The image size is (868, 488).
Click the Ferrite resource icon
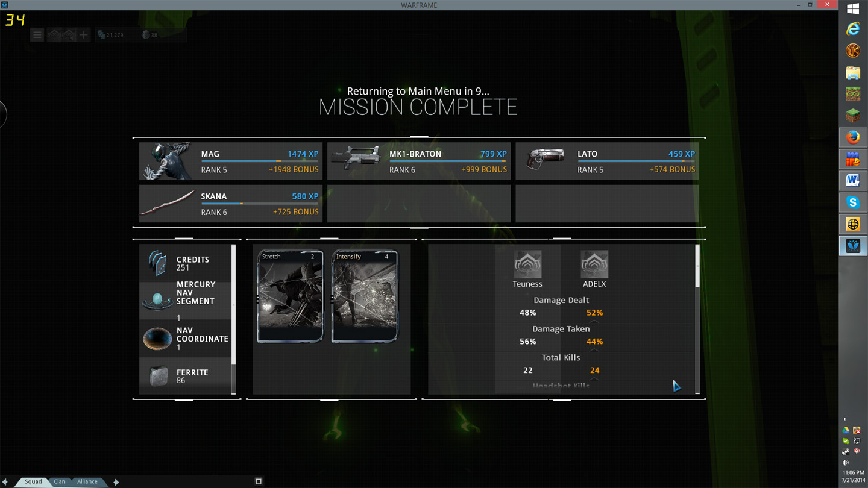pos(159,376)
